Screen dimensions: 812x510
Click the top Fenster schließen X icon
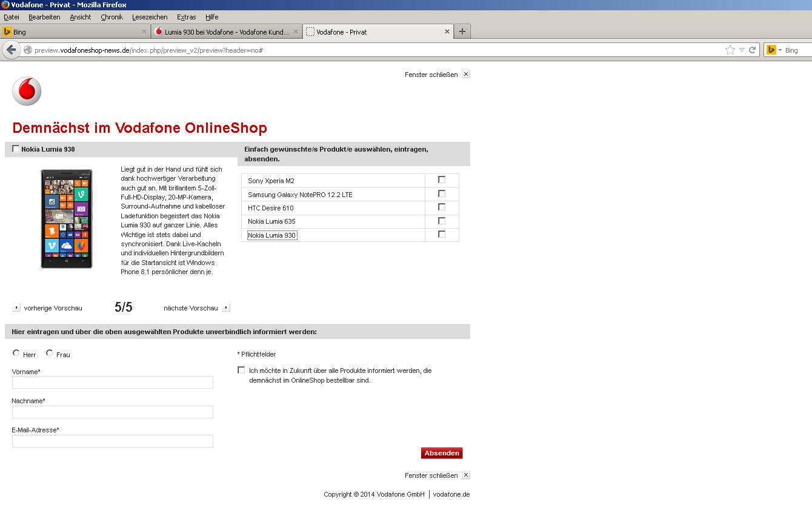tap(466, 74)
